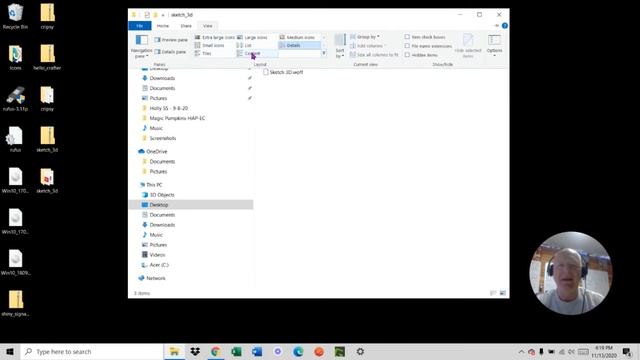
Task: Select highlighted Desktop under This PC
Action: coord(191,205)
